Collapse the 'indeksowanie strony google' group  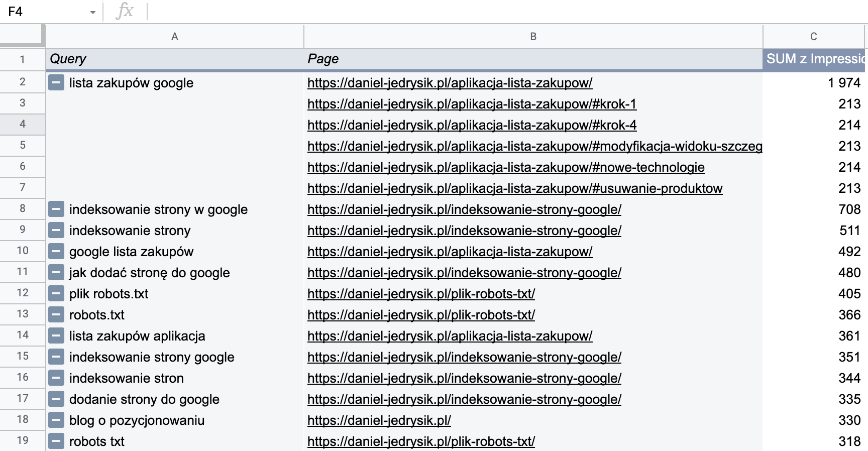tap(56, 357)
